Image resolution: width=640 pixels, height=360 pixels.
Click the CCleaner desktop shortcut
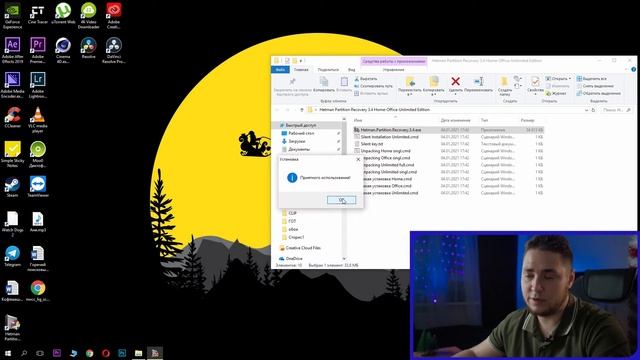point(12,118)
